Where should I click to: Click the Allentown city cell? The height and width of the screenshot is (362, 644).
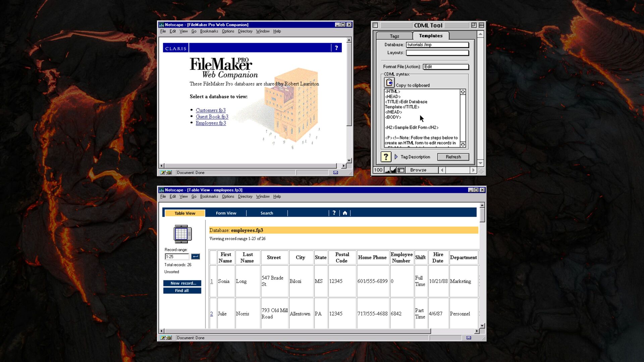coord(301,314)
